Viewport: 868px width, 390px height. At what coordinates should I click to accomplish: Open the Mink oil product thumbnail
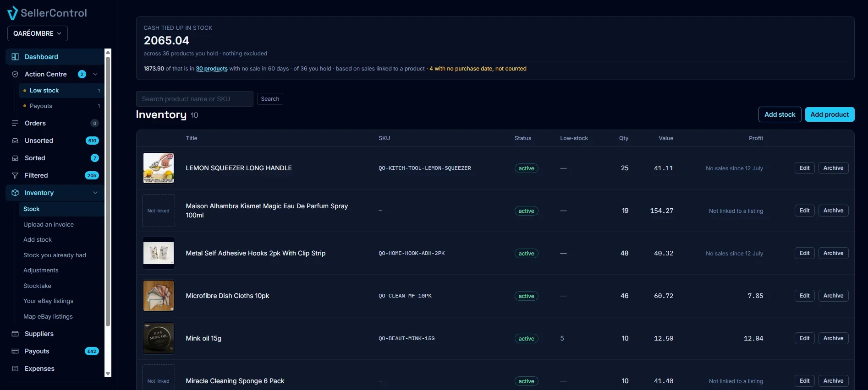159,338
